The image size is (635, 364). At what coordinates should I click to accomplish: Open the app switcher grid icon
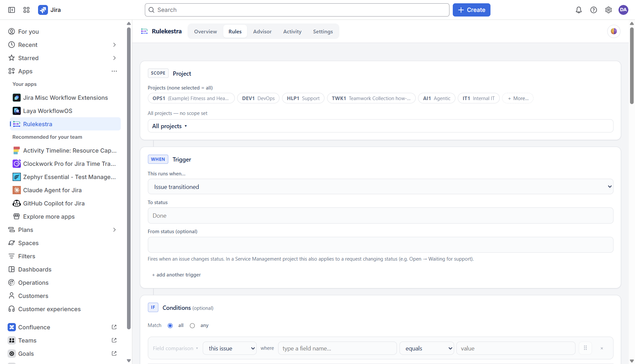click(26, 10)
